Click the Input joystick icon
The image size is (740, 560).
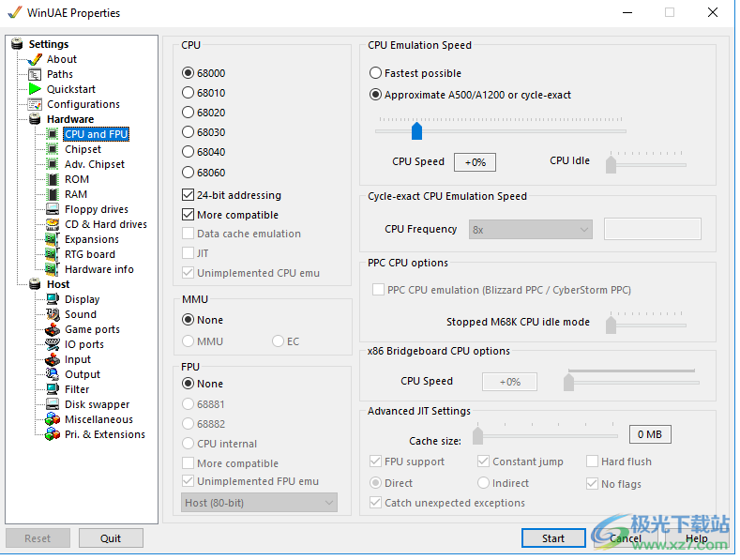click(53, 360)
